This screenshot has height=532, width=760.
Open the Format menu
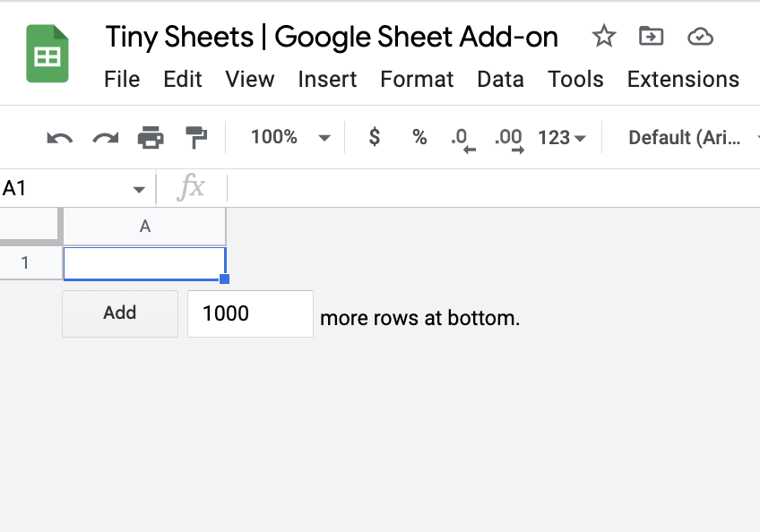(417, 79)
